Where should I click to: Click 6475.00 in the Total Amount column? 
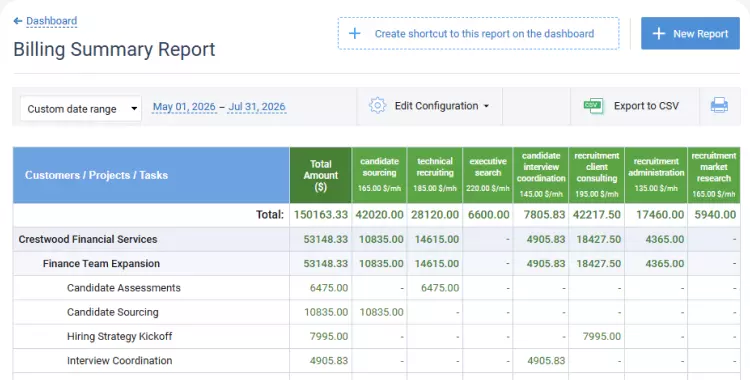(x=329, y=288)
